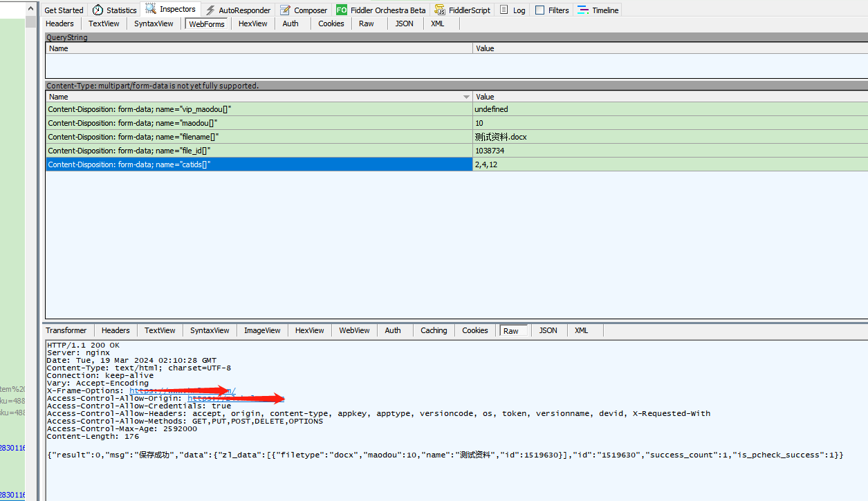Click the sessions list scrollbar up arrow

click(x=30, y=9)
